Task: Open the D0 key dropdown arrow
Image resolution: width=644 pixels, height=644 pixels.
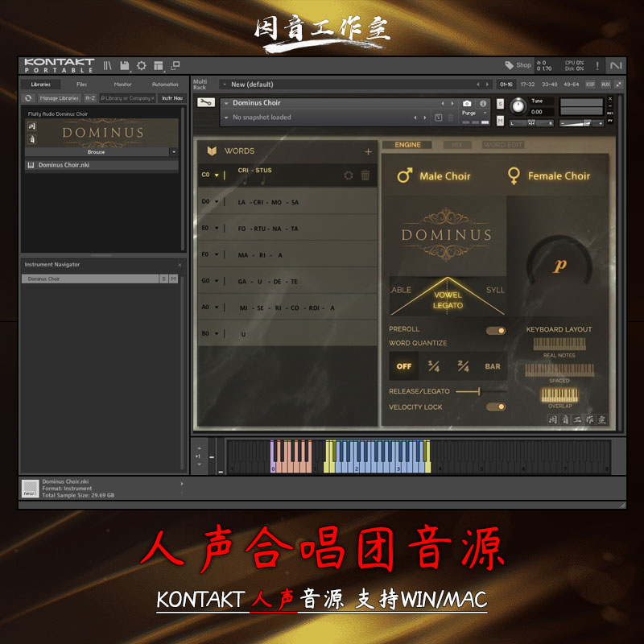Action: [217, 202]
